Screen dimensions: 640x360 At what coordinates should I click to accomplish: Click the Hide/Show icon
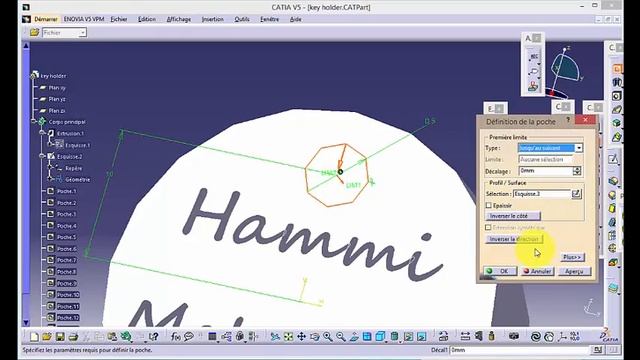[408, 337]
